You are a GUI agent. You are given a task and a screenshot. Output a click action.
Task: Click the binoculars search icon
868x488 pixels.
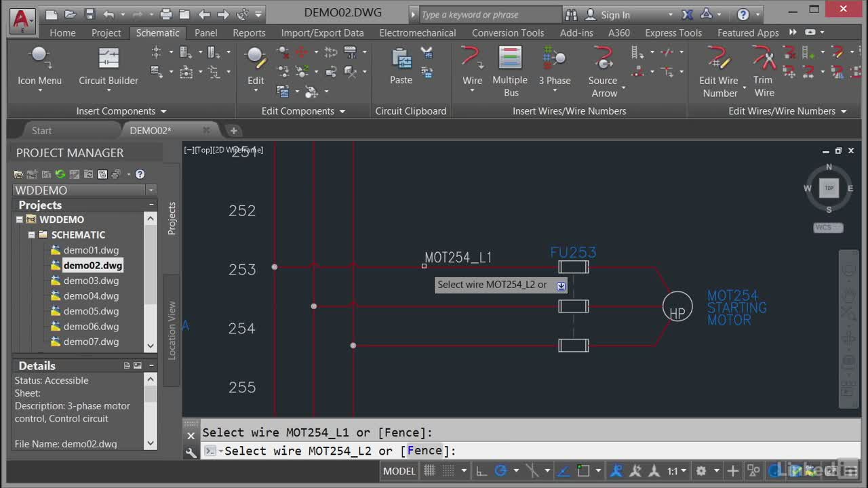coord(571,14)
